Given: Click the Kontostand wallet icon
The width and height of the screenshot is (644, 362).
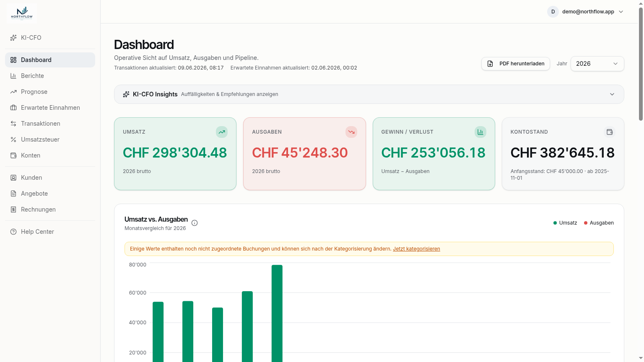Looking at the screenshot, I should (x=610, y=132).
